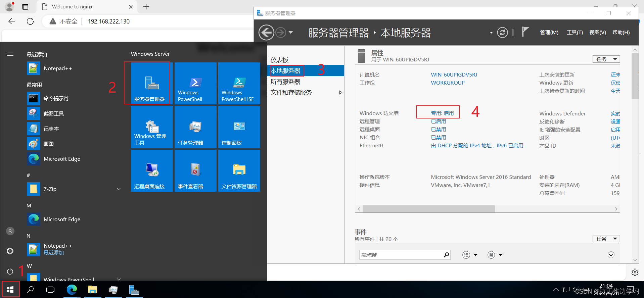The image size is (644, 298).
Task: Open the 管理(M) menu
Action: [x=549, y=33]
